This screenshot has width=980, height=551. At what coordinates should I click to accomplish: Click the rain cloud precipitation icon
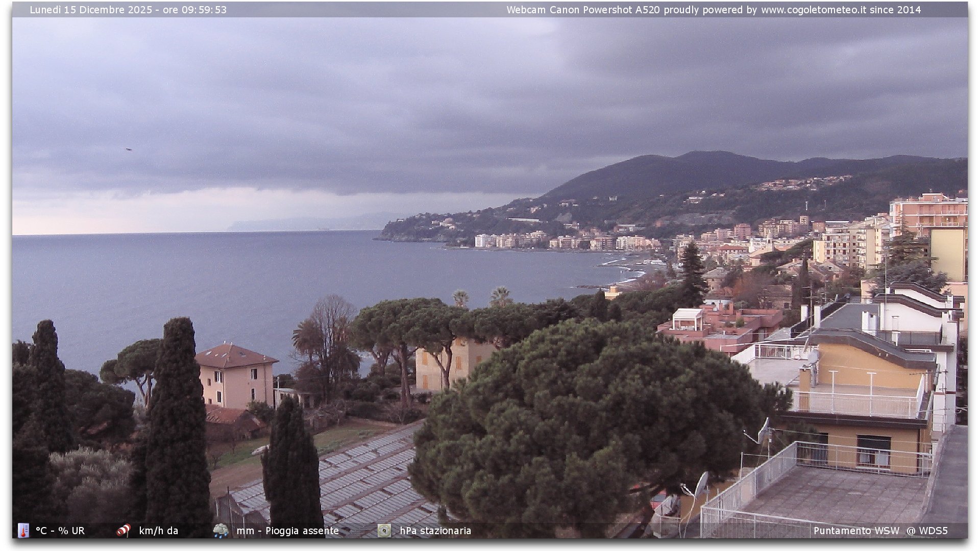220,530
